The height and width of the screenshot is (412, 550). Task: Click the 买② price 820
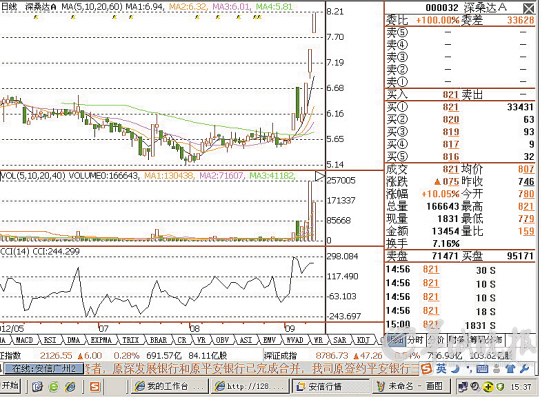point(450,120)
